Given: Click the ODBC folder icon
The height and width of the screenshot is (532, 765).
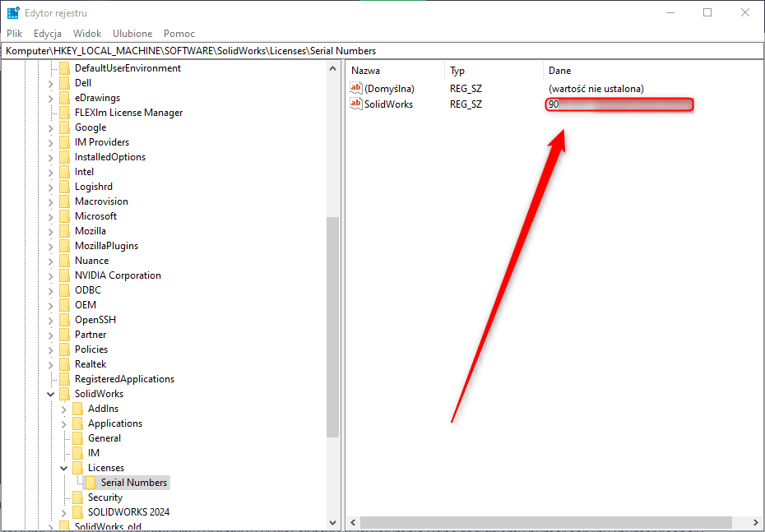Looking at the screenshot, I should pyautogui.click(x=64, y=290).
